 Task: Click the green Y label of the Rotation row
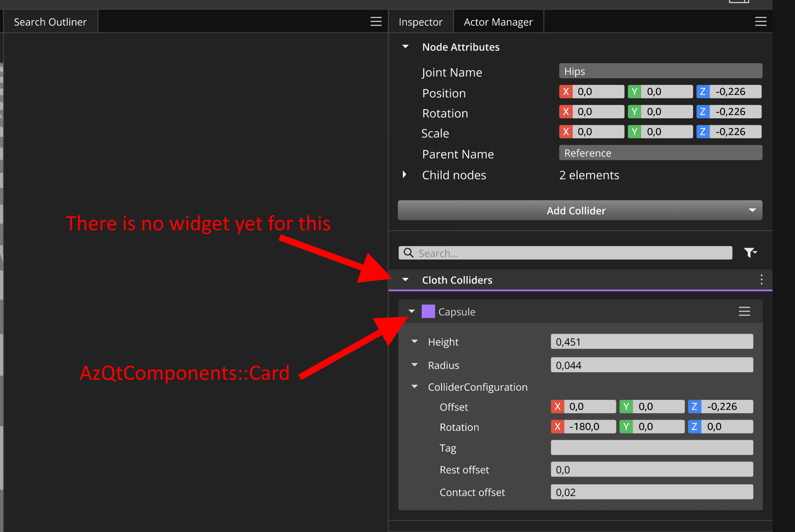635,111
